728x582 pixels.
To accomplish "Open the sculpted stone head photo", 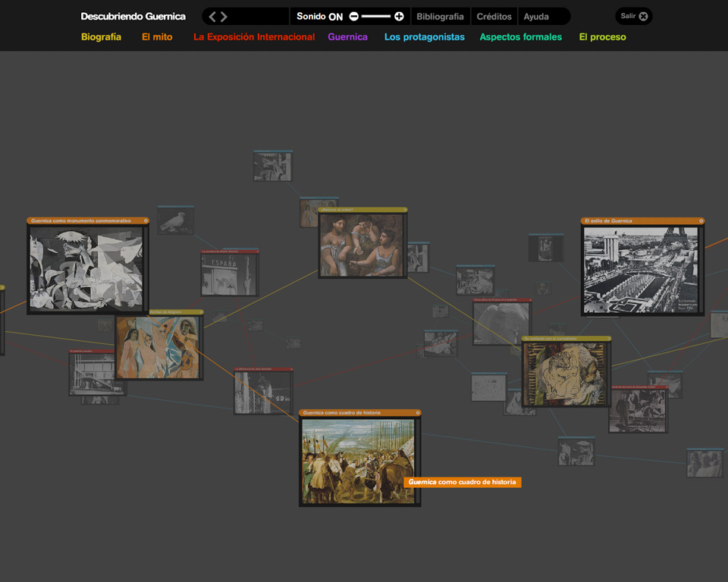I will click(x=501, y=323).
